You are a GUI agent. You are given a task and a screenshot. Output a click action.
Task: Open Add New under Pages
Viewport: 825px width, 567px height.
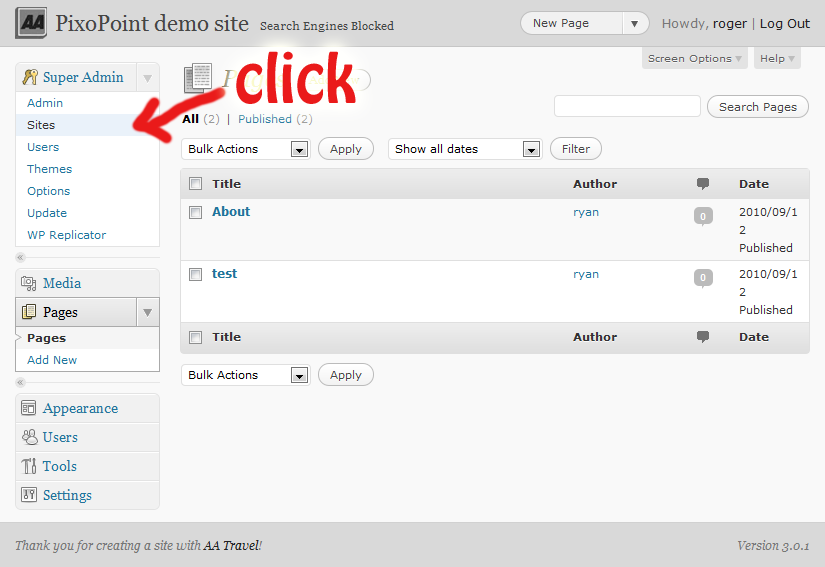click(52, 360)
